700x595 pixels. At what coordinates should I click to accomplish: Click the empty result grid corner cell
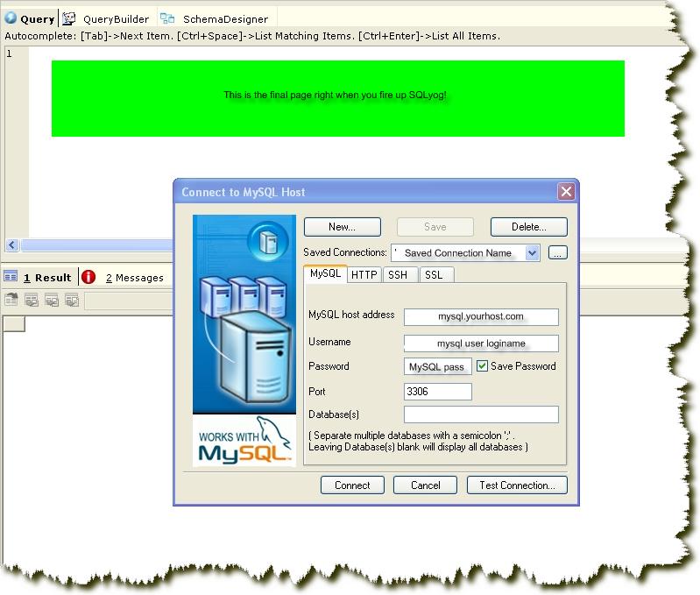coord(14,324)
